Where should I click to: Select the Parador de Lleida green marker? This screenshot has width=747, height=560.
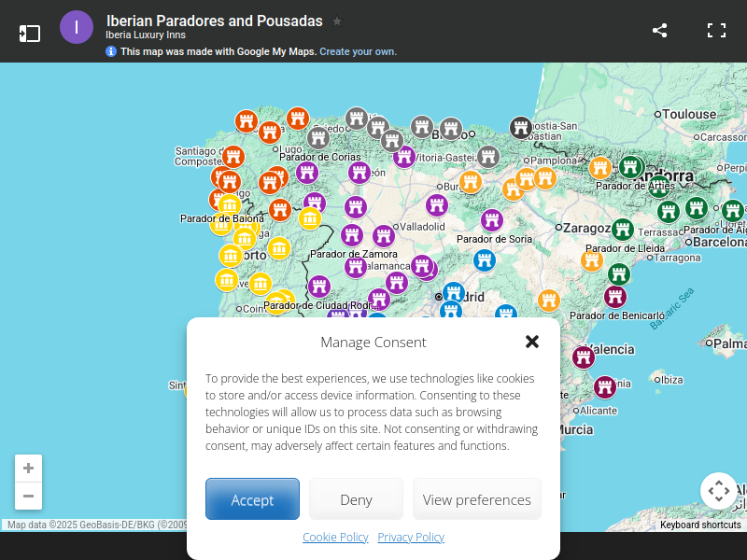click(623, 229)
